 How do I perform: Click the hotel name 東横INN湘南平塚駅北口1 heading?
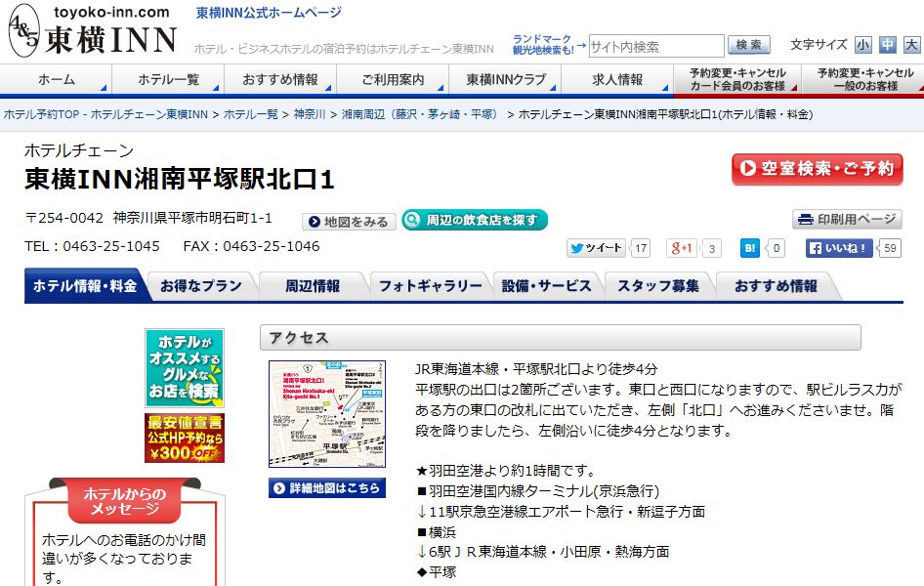[180, 179]
